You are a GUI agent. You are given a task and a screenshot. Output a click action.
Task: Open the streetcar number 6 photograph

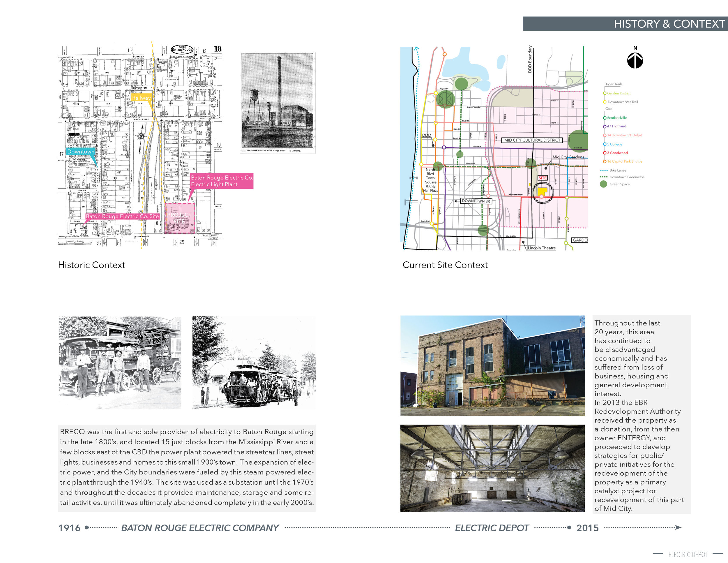coord(254,363)
